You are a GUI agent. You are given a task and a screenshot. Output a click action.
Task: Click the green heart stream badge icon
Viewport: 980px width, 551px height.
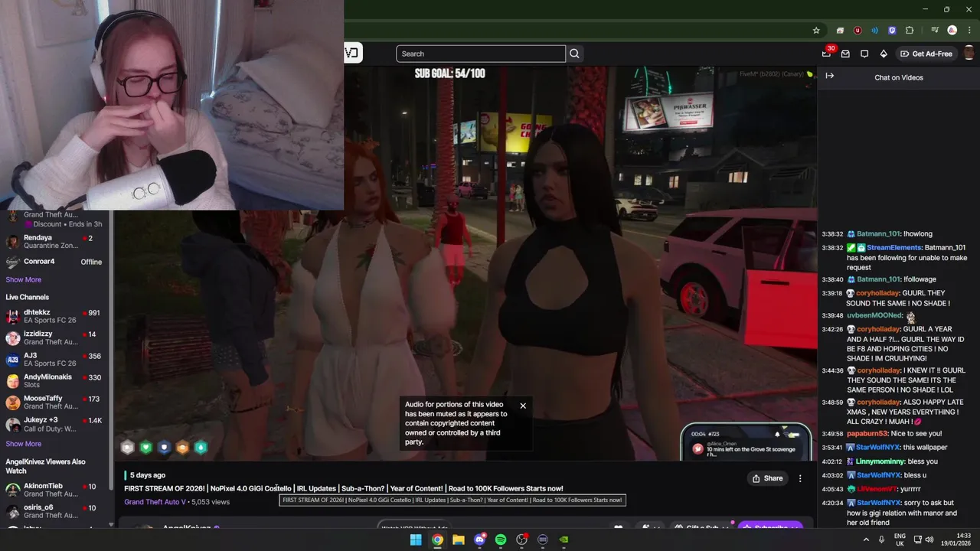[x=146, y=448]
